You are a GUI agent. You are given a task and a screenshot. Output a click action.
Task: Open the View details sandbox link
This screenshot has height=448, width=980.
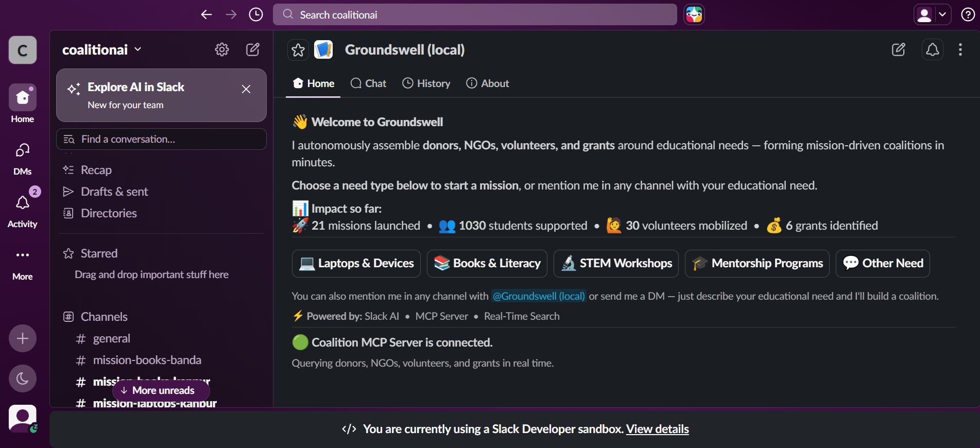tap(658, 429)
